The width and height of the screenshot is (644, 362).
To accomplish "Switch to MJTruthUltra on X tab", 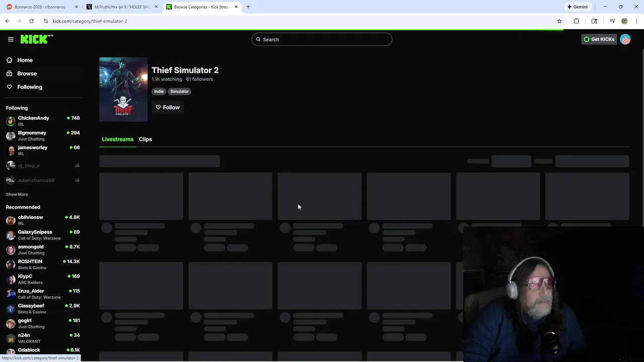I will coord(122,7).
